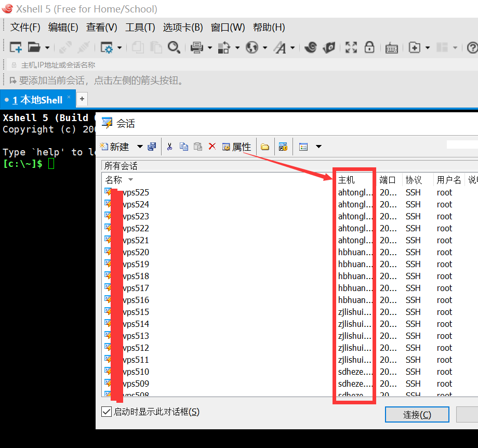Image resolution: width=478 pixels, height=448 pixels.
Task: Select the vps512 session row
Action: coord(289,348)
